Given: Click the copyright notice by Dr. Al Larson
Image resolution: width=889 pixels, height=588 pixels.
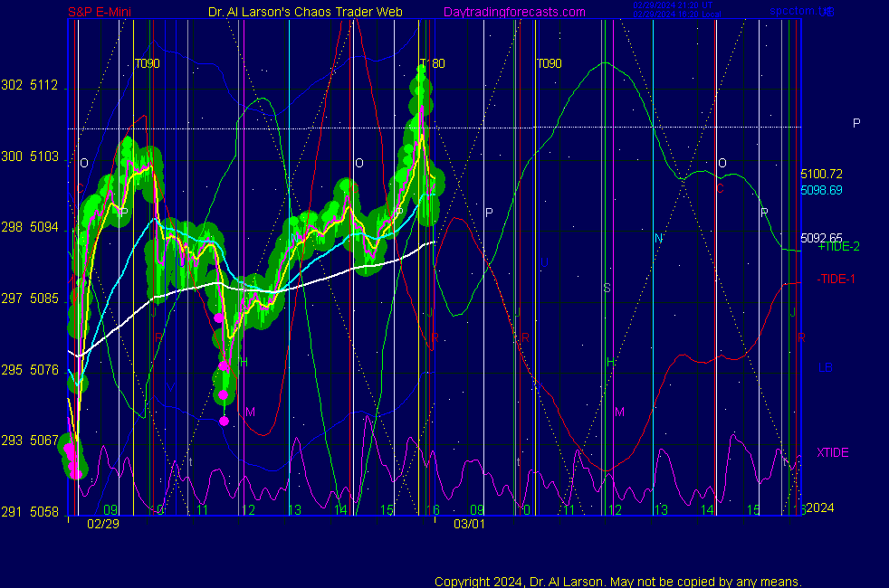Looking at the screenshot, I should (618, 582).
